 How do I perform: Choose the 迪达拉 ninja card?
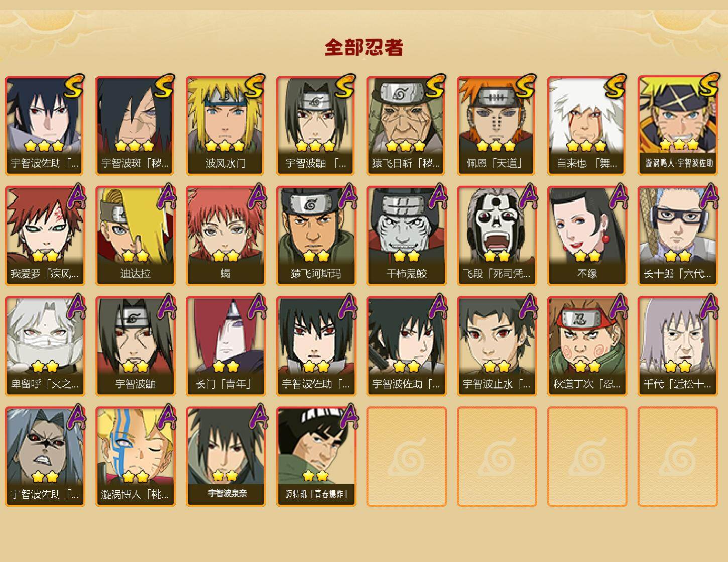(x=135, y=236)
